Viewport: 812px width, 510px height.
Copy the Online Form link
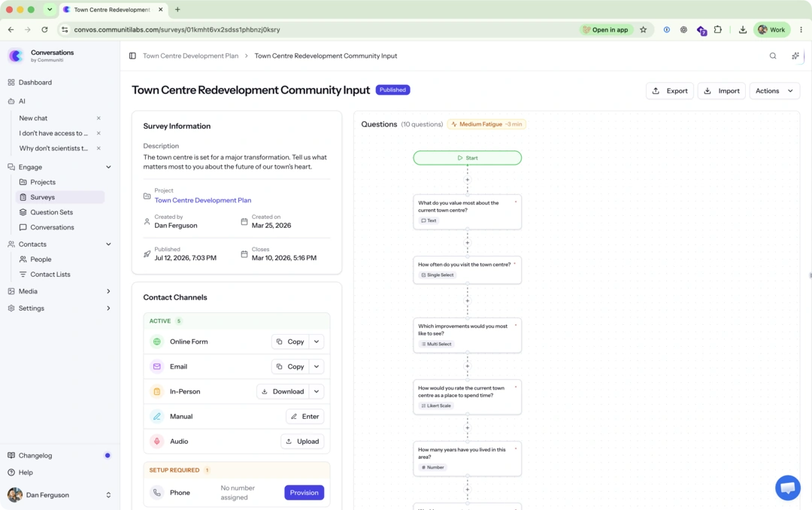pos(290,342)
